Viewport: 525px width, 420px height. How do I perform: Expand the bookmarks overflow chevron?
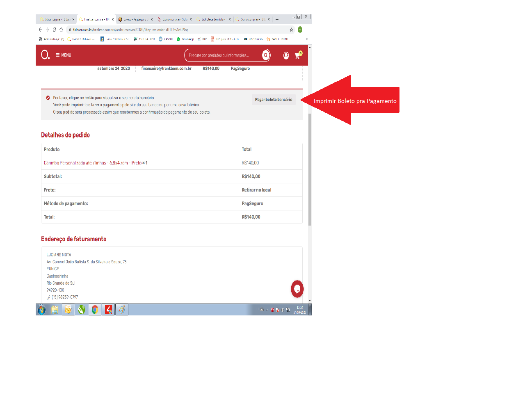pos(306,39)
